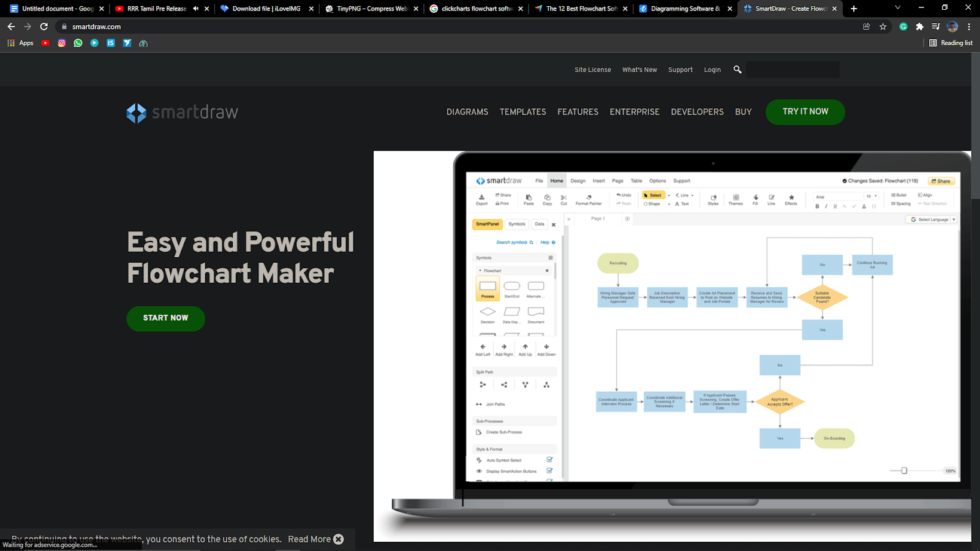Open the ENTERPRISE menu

click(635, 112)
